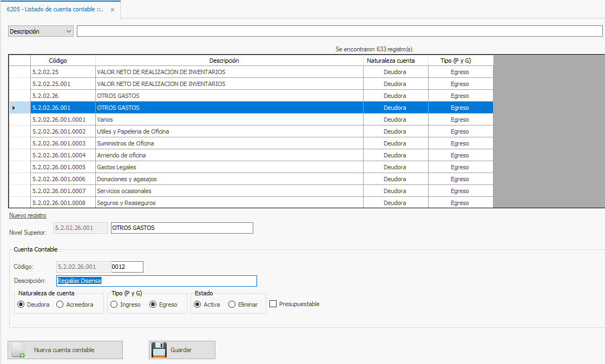
Task: Switch to the 6205 Listado de cuenta contable tab
Action: 54,10
